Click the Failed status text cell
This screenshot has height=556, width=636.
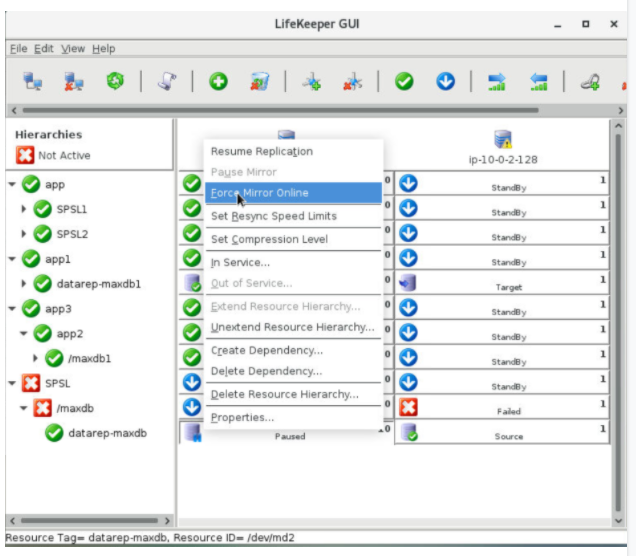[509, 411]
